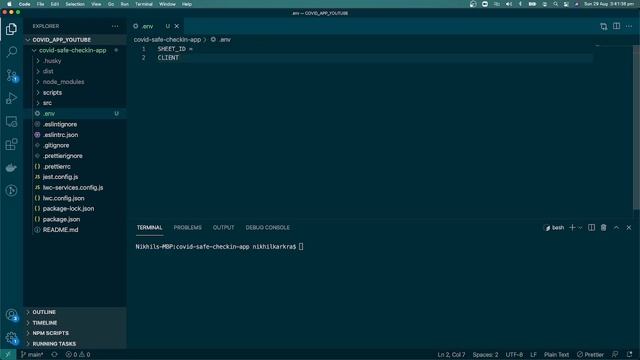The height and width of the screenshot is (360, 640).
Task: Expand the NPM SCRIPTS section
Action: (75, 333)
